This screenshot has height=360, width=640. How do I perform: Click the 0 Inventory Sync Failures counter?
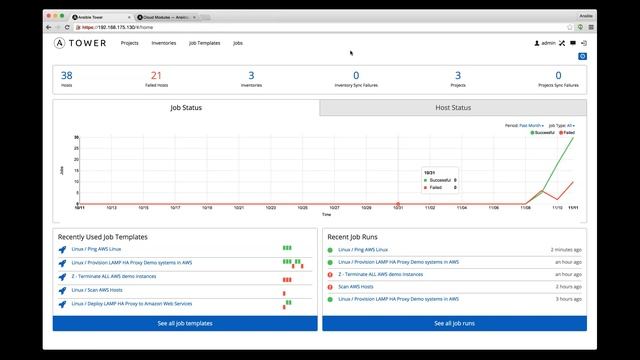coord(356,79)
